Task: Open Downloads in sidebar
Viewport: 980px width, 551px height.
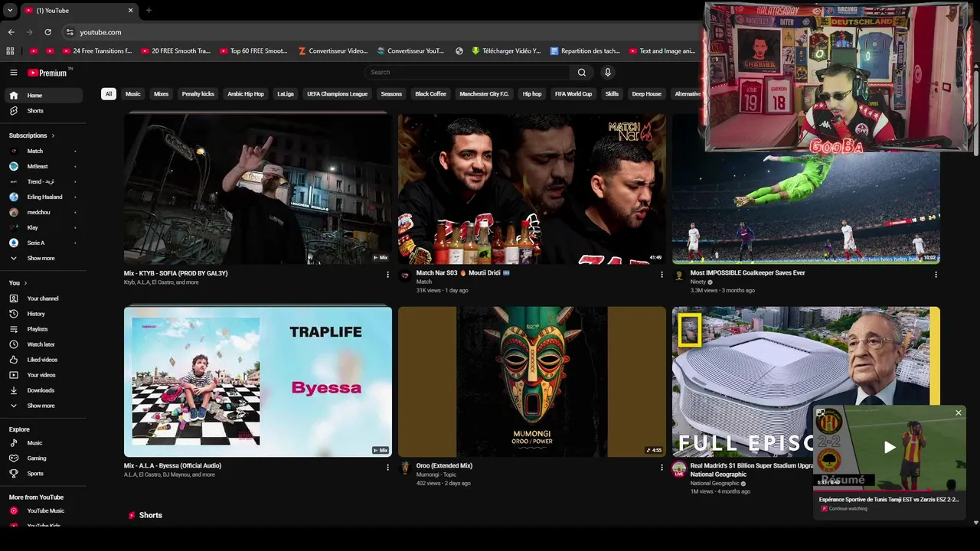Action: pos(44,390)
